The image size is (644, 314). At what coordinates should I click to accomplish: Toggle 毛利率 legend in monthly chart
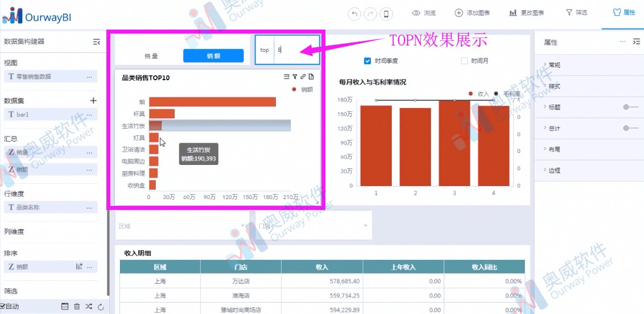click(506, 94)
